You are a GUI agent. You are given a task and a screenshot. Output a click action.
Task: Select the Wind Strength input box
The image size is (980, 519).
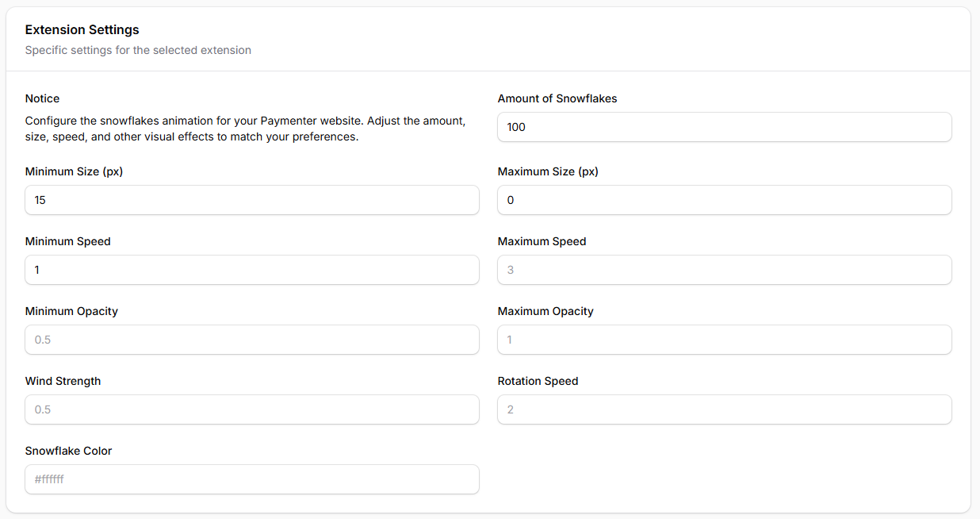click(x=251, y=409)
